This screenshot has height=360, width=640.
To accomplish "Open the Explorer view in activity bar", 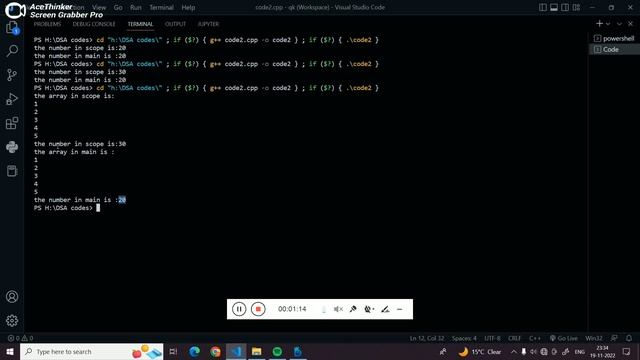I will (12, 28).
